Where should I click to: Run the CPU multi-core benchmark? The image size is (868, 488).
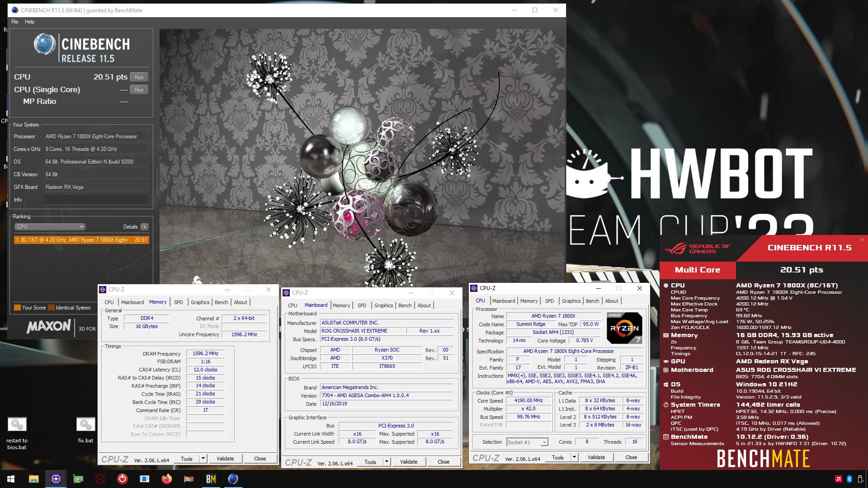[139, 77]
